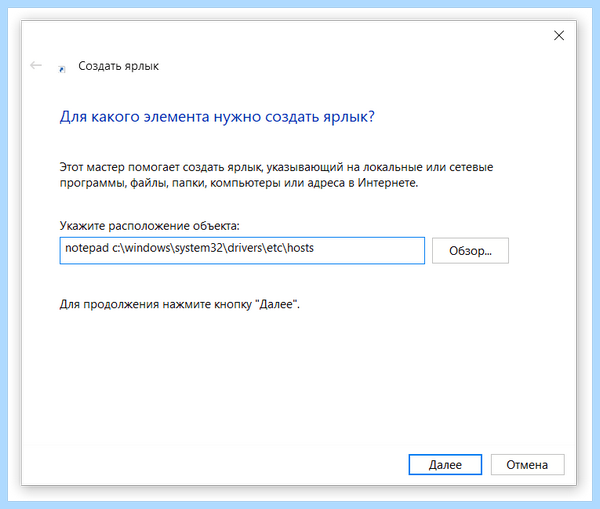Click the text Для продолжения нажмите кнопку "Далее".

(179, 304)
